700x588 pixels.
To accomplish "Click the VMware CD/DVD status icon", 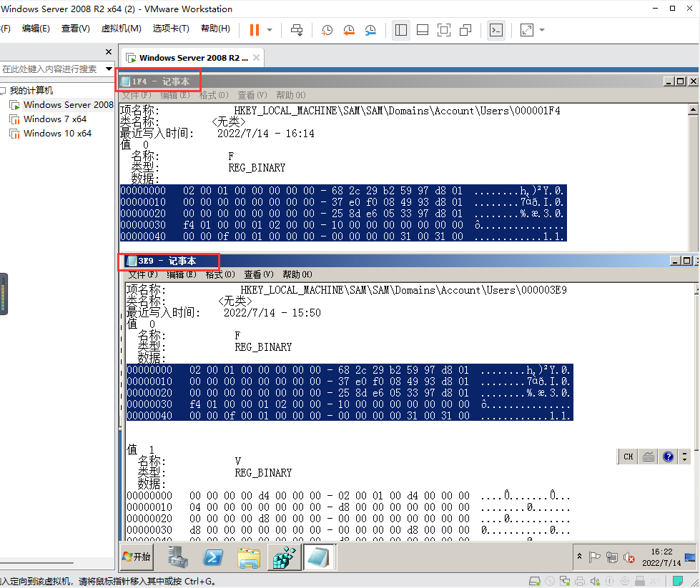I will click(x=550, y=581).
